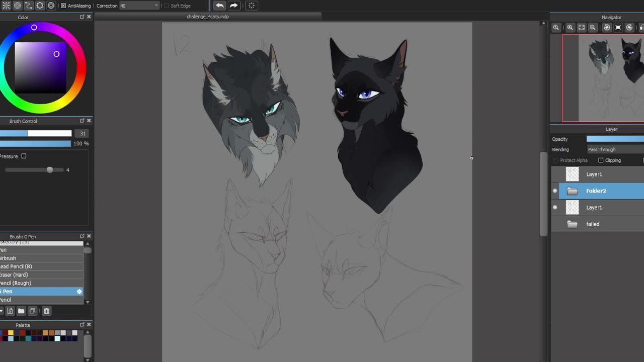This screenshot has height=362, width=644.
Task: Close the Color panel
Action: (x=89, y=17)
